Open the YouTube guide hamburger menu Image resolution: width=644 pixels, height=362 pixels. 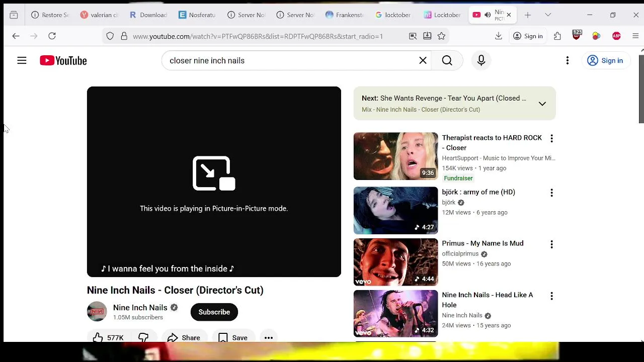click(x=22, y=60)
